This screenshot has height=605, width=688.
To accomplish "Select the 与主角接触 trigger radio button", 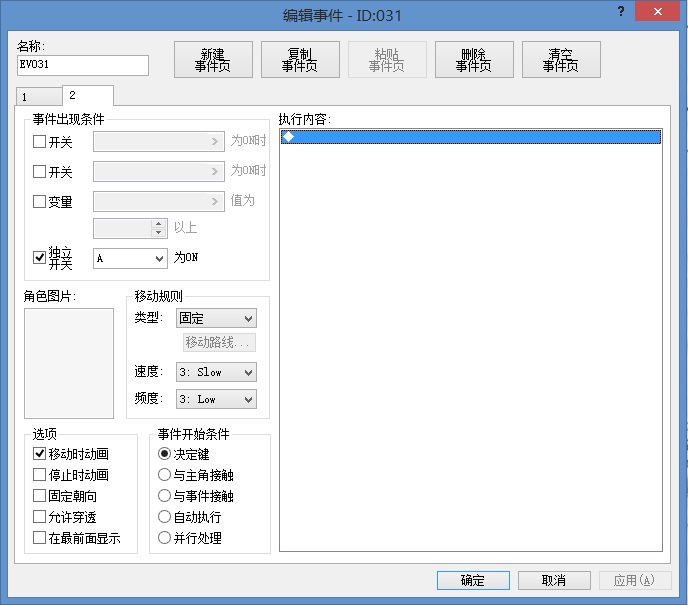I will pos(164,475).
